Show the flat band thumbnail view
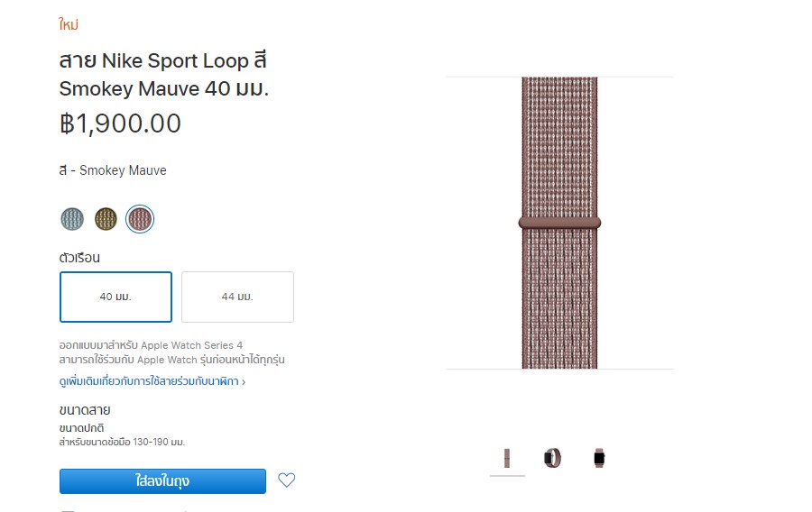 click(507, 458)
